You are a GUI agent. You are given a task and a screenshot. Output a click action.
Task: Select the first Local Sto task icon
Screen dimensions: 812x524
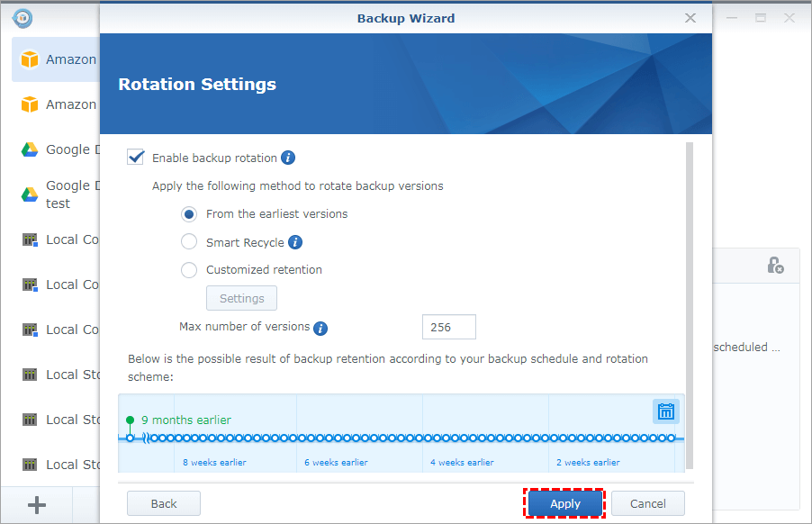click(x=30, y=375)
